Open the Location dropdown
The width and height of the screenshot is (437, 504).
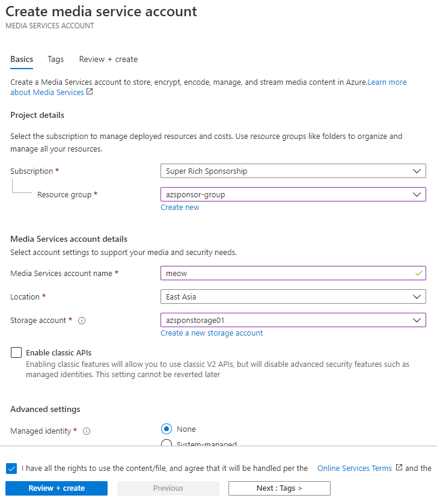[293, 297]
